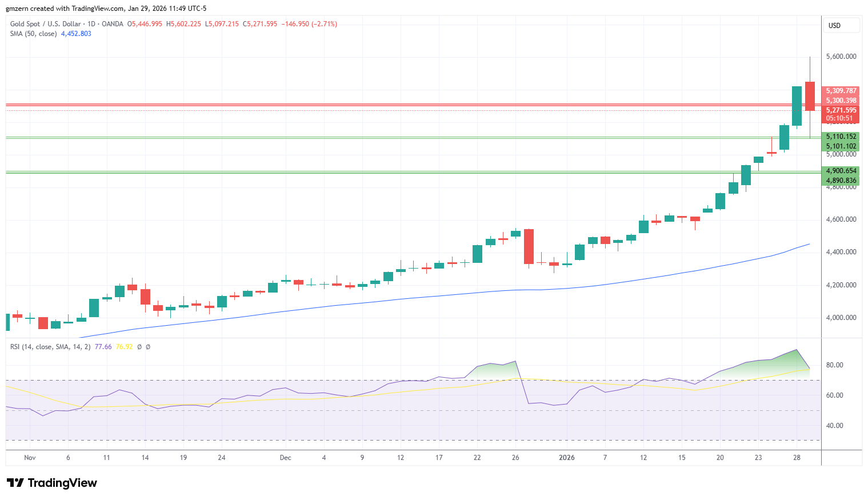Click the close price value 5,271.595 in legend
This screenshot has height=500, width=868.
click(262, 24)
